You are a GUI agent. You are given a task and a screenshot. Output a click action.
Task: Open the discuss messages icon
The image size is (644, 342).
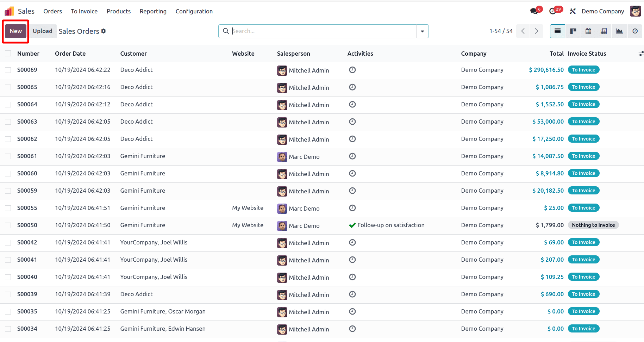(534, 11)
